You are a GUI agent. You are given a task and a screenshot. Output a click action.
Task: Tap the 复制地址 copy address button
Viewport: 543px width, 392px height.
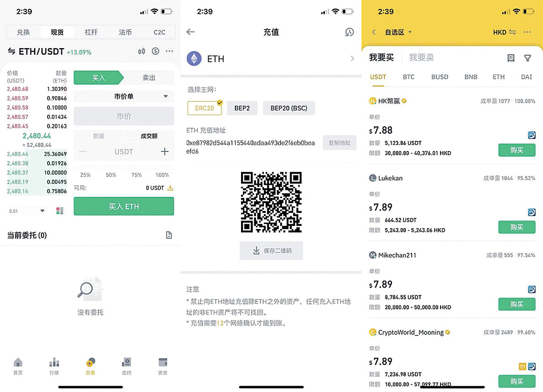pyautogui.click(x=339, y=143)
